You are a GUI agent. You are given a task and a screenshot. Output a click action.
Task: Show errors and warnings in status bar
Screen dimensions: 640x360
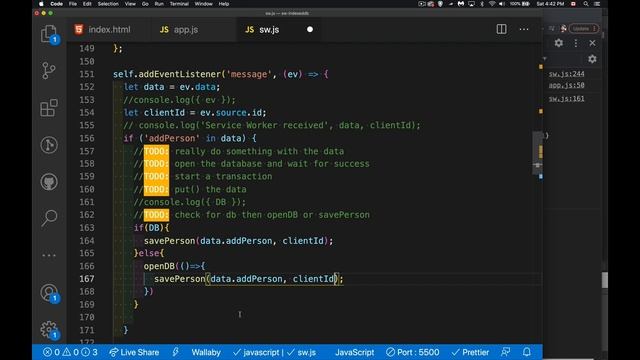[x=70, y=352]
